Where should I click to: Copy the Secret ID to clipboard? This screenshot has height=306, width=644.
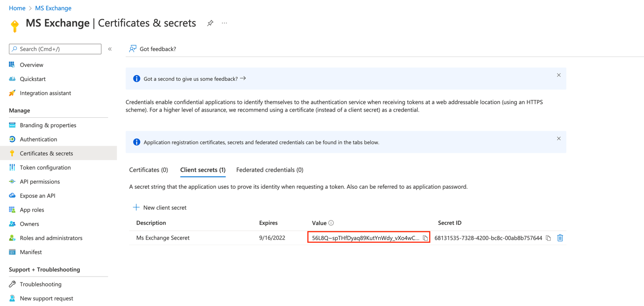548,238
